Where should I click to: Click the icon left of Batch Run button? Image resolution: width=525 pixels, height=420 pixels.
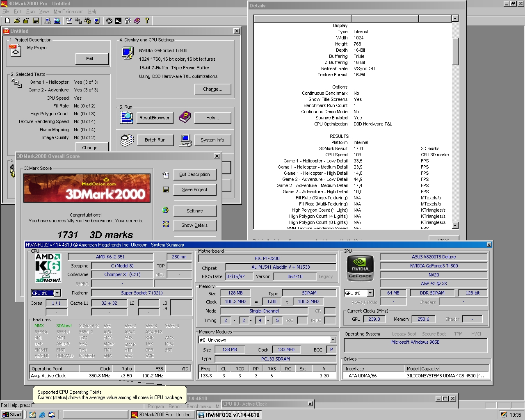point(127,140)
